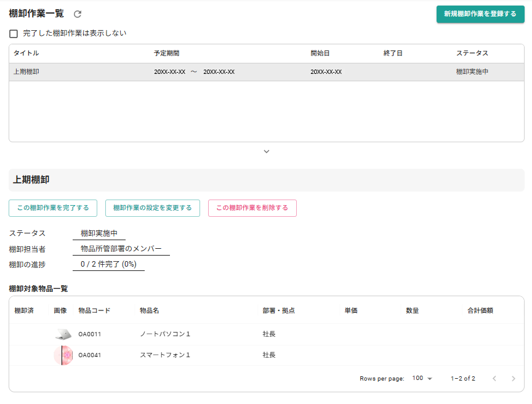
Task: Click the item code OA0041
Action: tap(89, 355)
